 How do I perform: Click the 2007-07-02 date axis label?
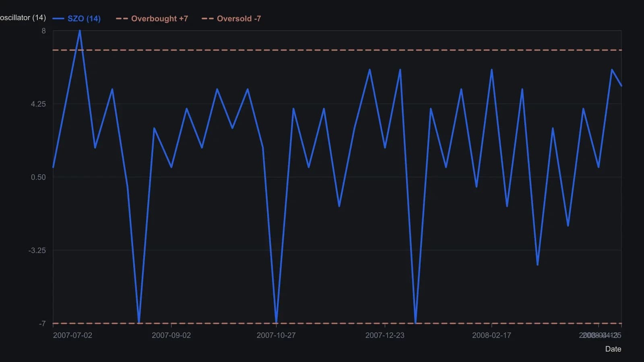tap(72, 335)
